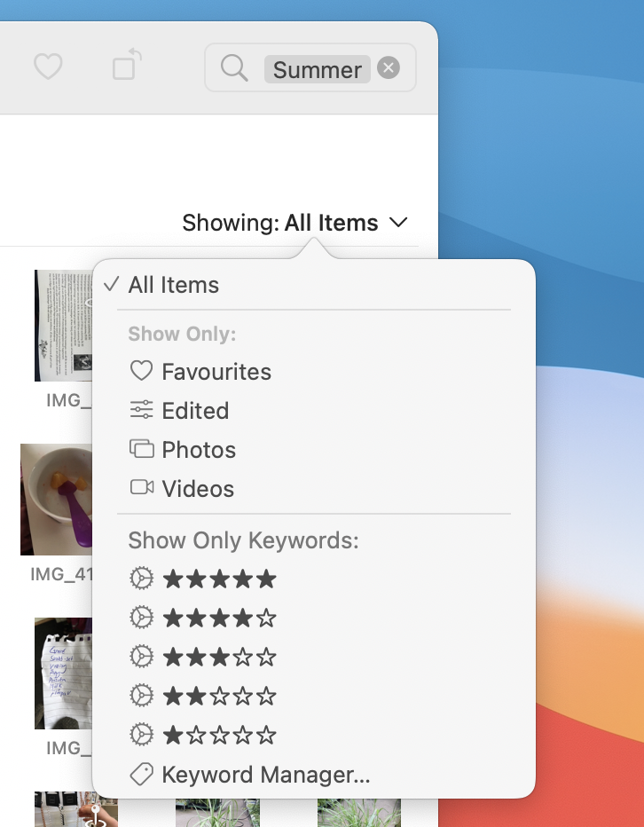The image size is (644, 827).
Task: Click the gear icon on one-star row
Action: [x=141, y=735]
